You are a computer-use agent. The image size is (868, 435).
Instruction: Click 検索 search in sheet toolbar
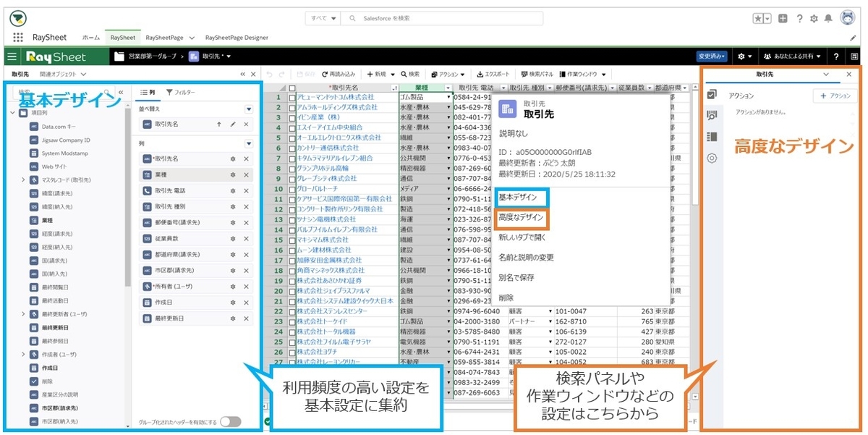point(409,74)
